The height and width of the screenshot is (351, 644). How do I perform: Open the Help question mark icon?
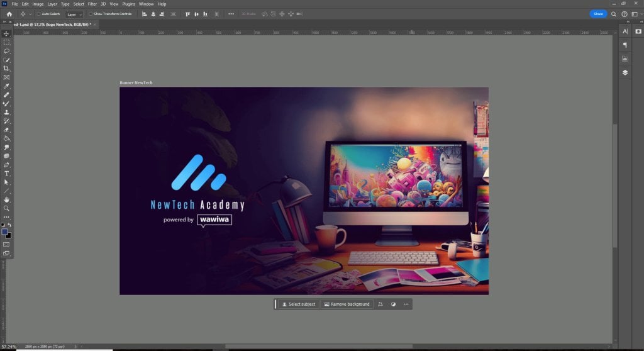[625, 14]
